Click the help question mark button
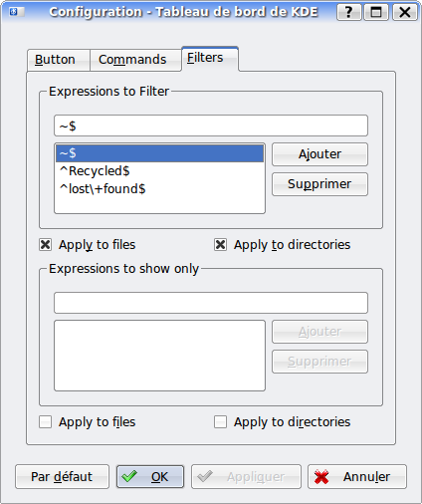The image size is (422, 504). click(x=348, y=12)
